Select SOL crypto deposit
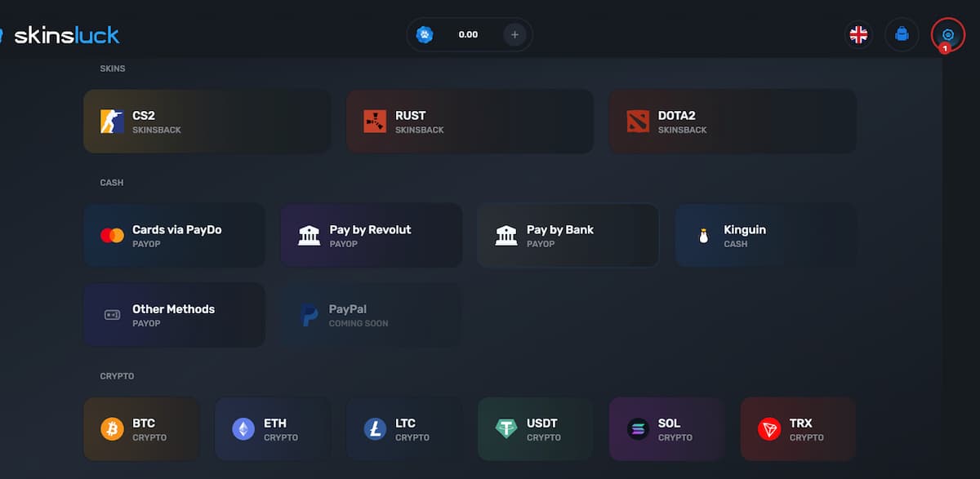The height and width of the screenshot is (479, 980). [667, 429]
